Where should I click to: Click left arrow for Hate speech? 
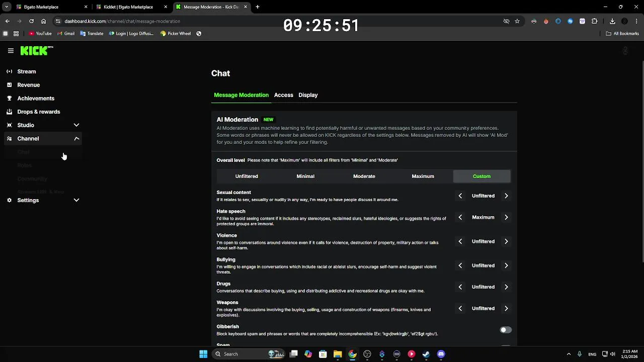460,217
